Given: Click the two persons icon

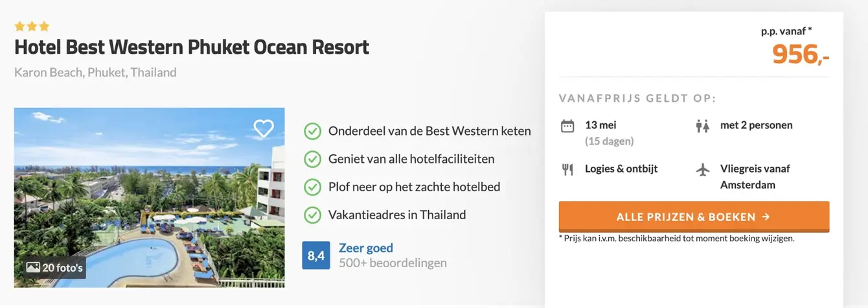Looking at the screenshot, I should pos(703,126).
